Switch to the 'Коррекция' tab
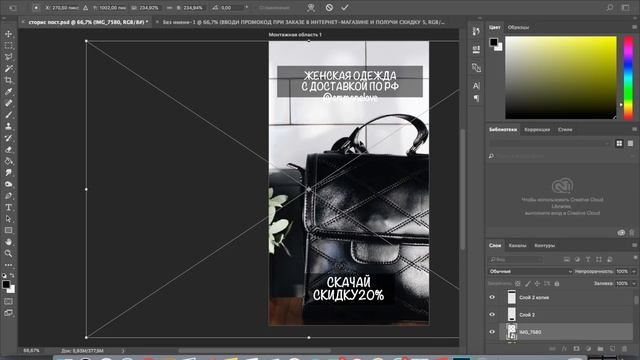Image resolution: width=640 pixels, height=360 pixels. [x=537, y=130]
